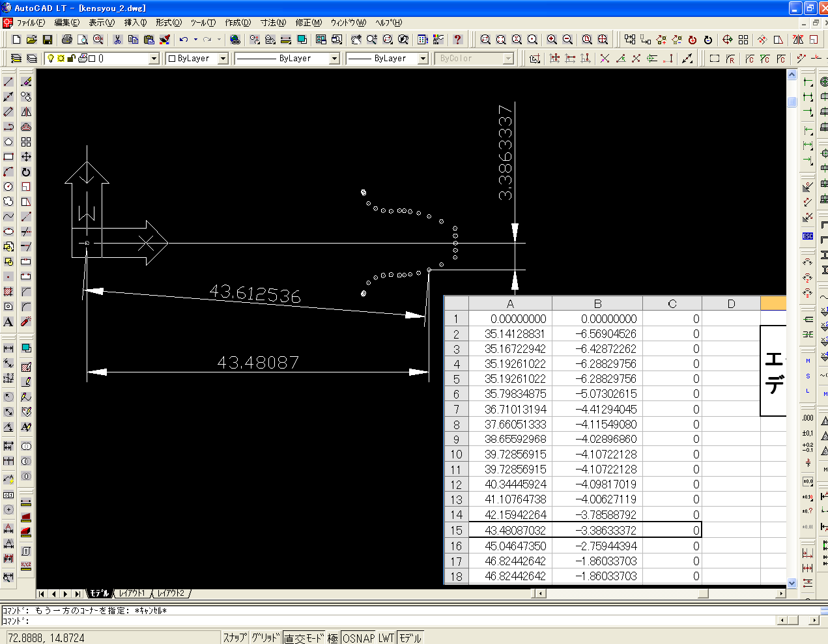Expand the Undo history dropdown arrow
This screenshot has height=644, width=828.
[195, 40]
